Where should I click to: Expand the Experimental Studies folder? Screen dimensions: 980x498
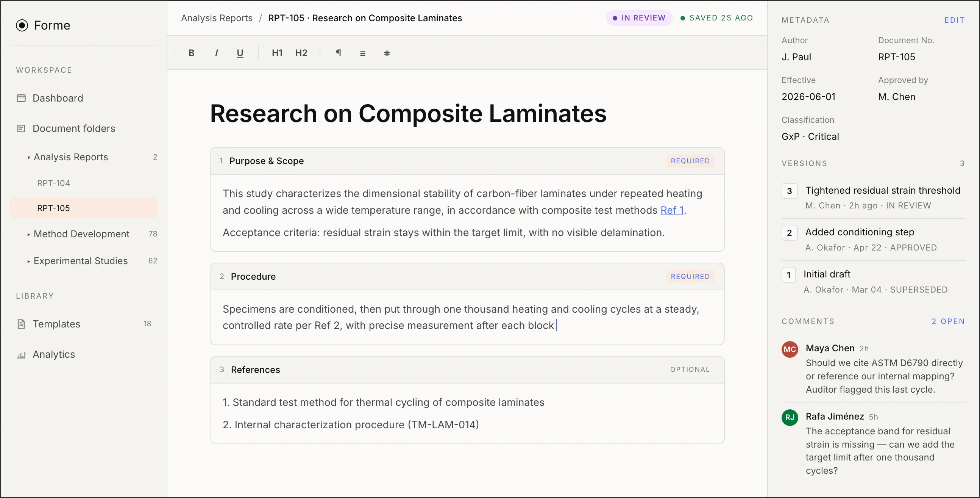pyautogui.click(x=28, y=261)
